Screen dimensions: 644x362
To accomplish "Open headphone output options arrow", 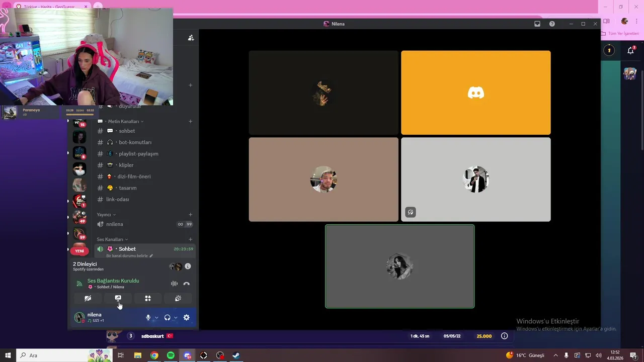I will (x=176, y=317).
